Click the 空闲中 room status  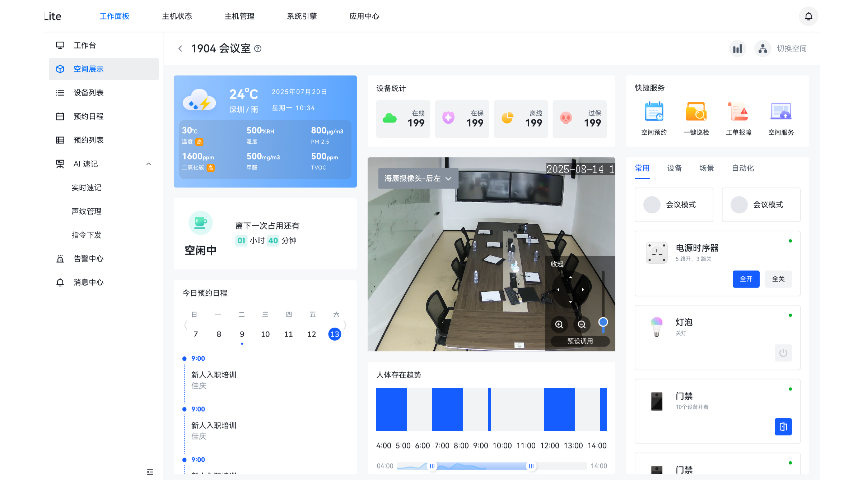200,250
